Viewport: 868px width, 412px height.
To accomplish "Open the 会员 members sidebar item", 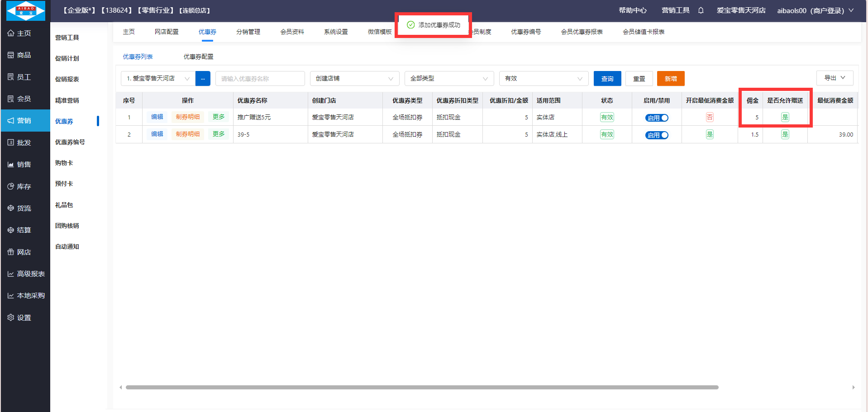I will (x=19, y=99).
